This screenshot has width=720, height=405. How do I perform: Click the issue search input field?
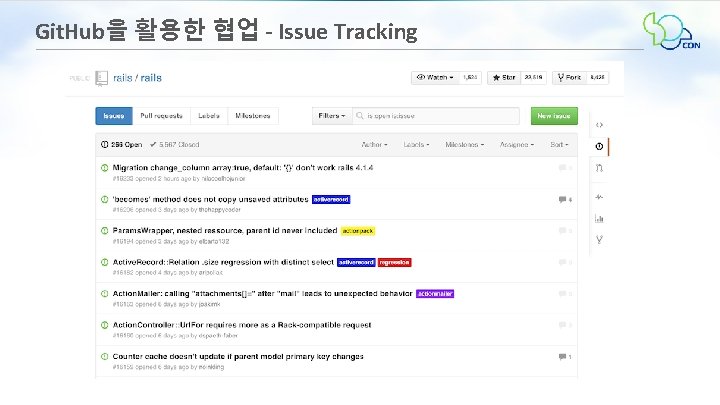(x=436, y=116)
